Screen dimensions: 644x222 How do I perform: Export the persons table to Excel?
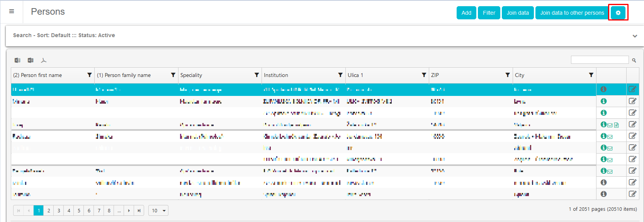[17, 60]
